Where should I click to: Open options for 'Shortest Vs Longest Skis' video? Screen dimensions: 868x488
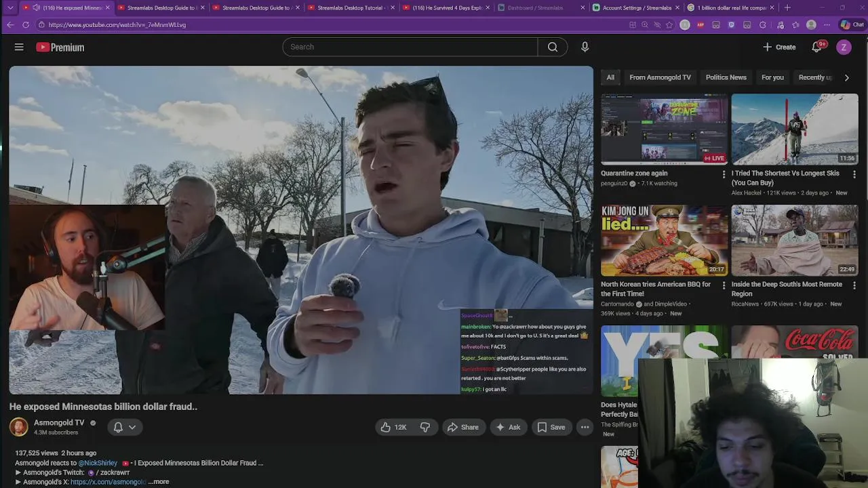coord(854,174)
